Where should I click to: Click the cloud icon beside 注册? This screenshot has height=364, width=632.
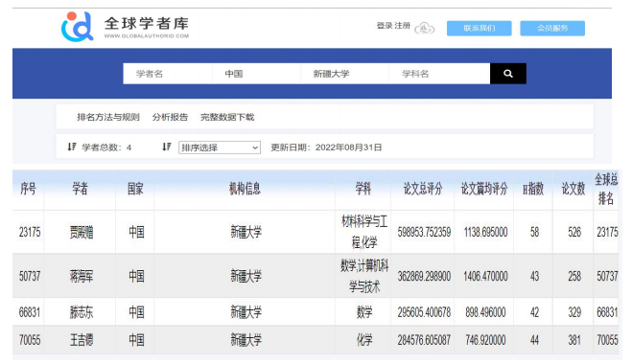[x=425, y=28]
